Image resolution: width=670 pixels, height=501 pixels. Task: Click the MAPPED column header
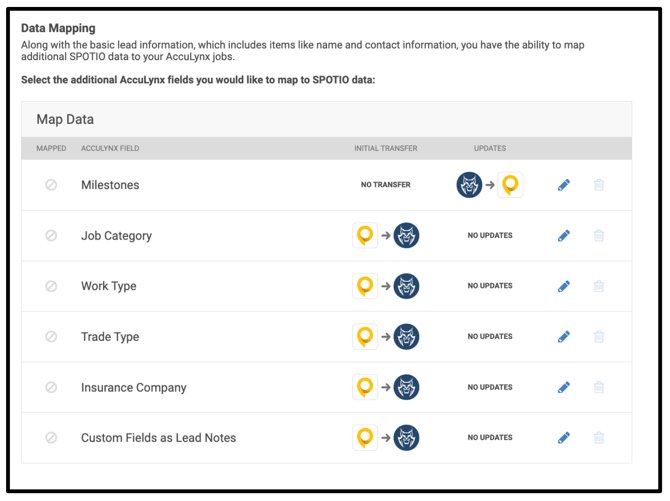[x=51, y=148]
